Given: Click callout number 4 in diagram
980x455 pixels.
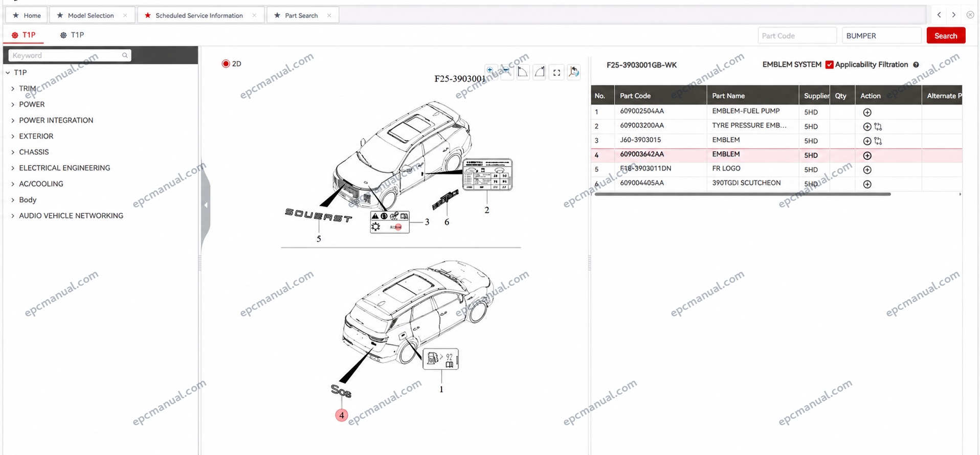Looking at the screenshot, I should (x=342, y=415).
